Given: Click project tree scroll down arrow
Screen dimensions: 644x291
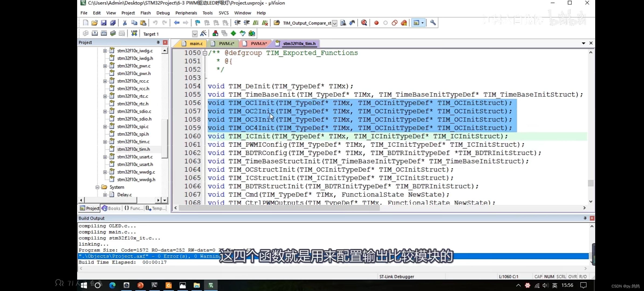Looking at the screenshot, I should click(x=165, y=200).
